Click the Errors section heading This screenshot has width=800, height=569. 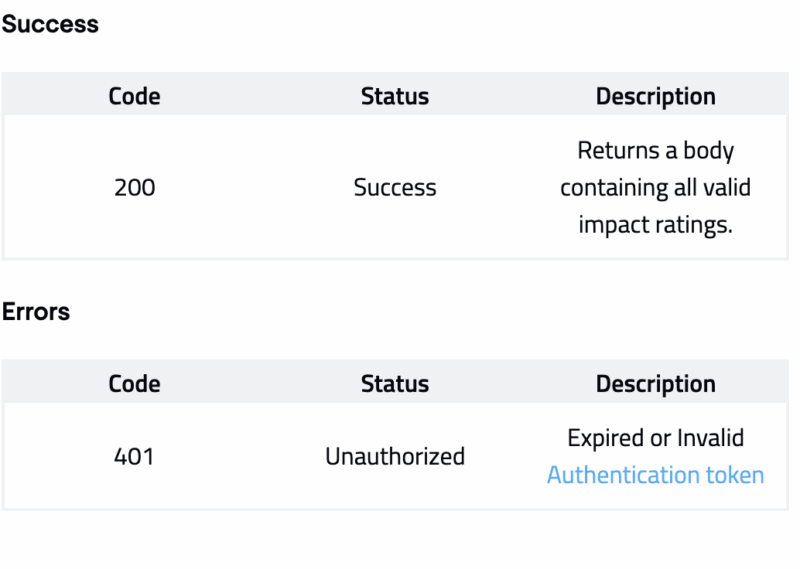point(36,311)
